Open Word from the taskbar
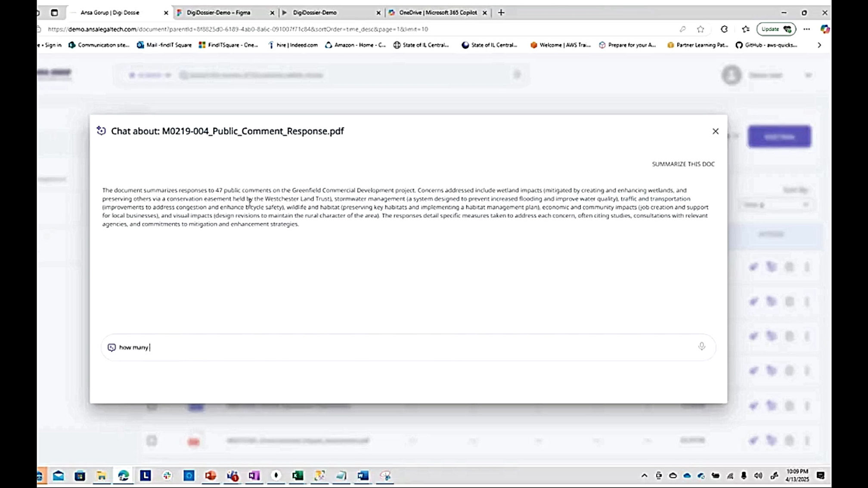Viewport: 868px width, 488px height. click(x=363, y=476)
